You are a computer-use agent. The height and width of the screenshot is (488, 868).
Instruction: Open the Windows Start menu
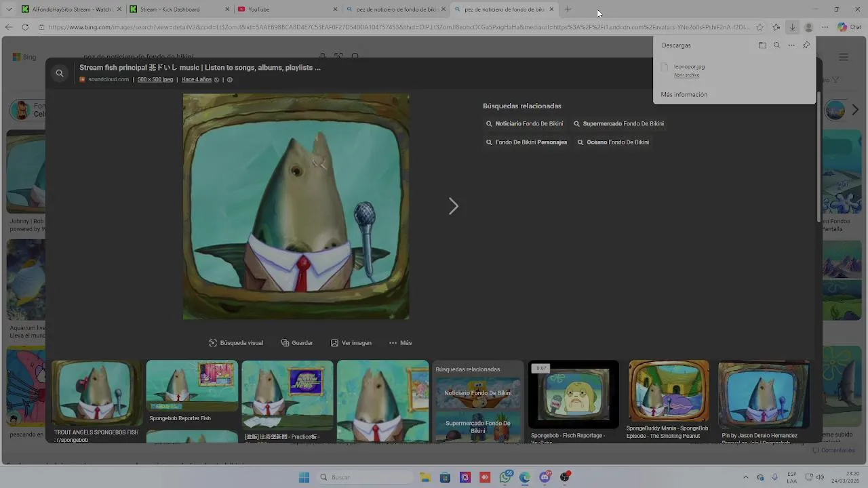click(x=304, y=477)
